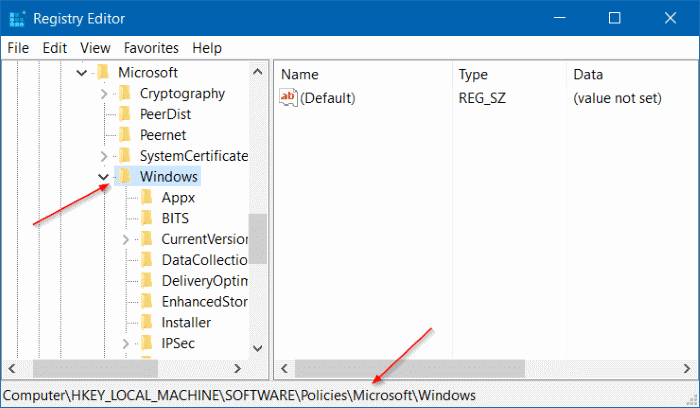Select the DataCollection key label
700x408 pixels.
tap(204, 260)
